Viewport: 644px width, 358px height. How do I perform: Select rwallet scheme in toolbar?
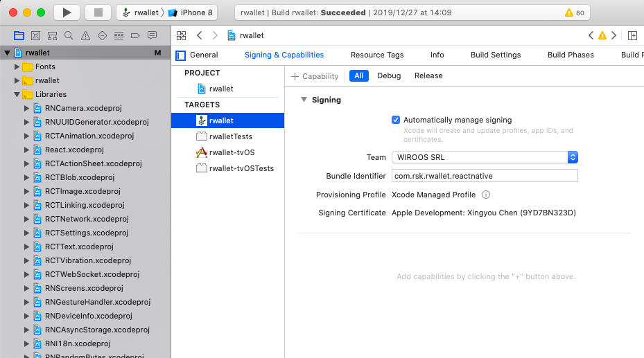(141, 12)
